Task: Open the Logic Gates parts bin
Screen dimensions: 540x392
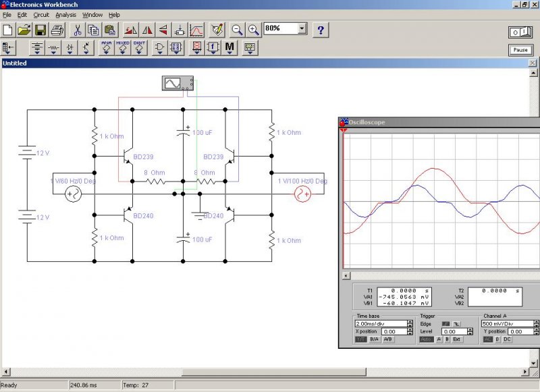Action: point(159,47)
